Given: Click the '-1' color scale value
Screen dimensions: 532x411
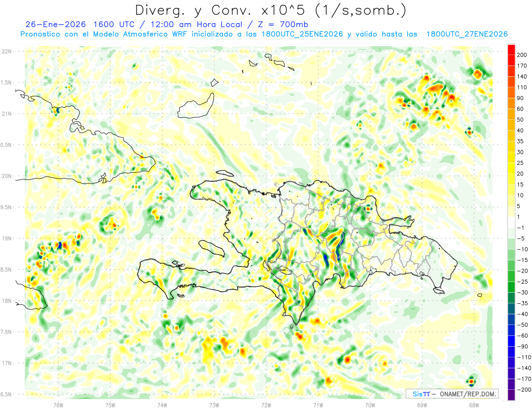Looking at the screenshot, I should click(521, 227).
